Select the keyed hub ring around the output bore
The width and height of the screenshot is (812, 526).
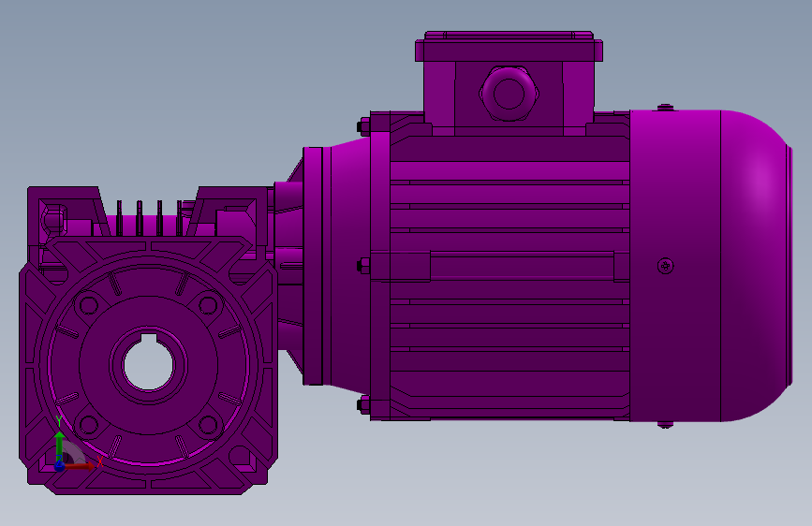[x=149, y=365]
